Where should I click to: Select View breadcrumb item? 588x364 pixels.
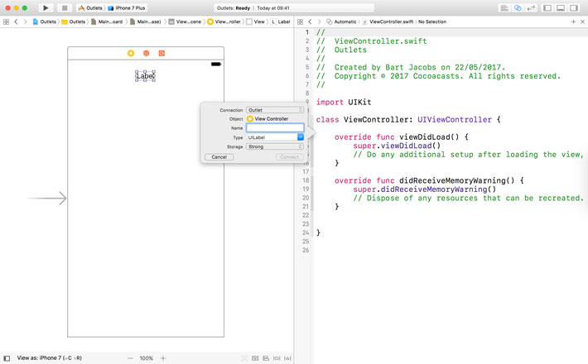(255, 22)
